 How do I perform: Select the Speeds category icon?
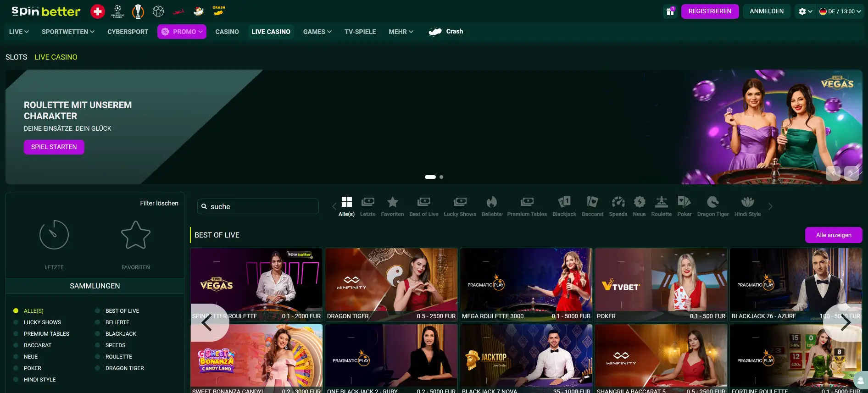click(x=618, y=202)
